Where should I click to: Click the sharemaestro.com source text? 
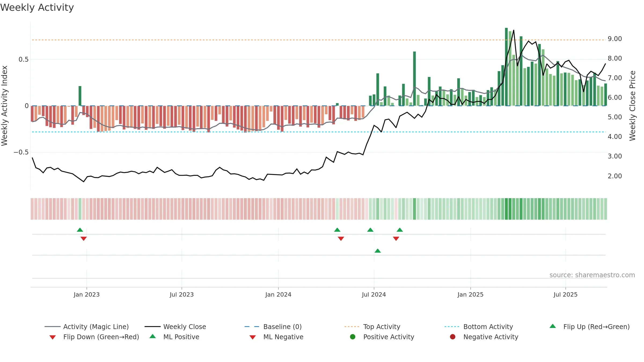click(592, 275)
